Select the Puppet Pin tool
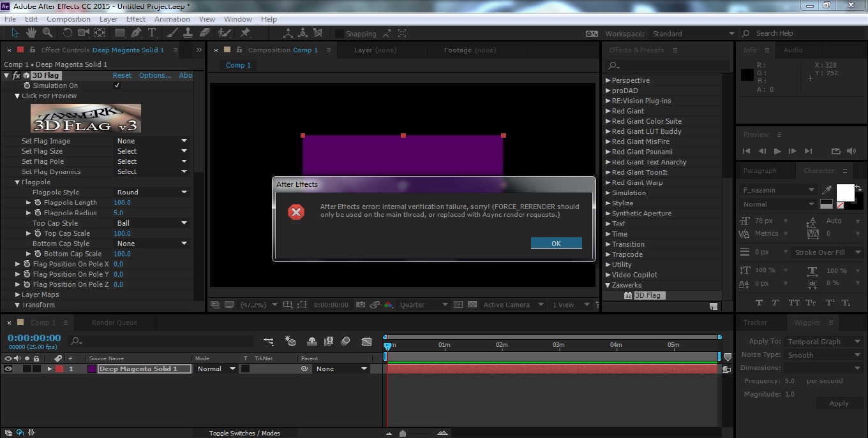 [245, 33]
